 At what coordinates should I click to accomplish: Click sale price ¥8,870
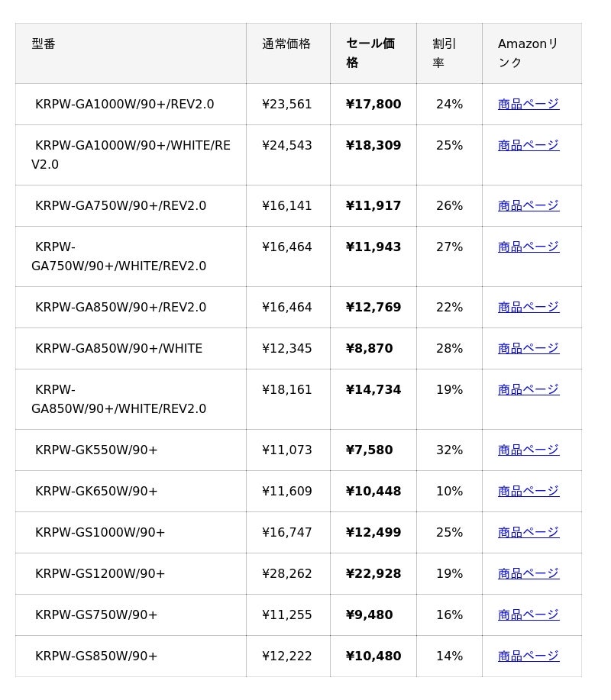point(370,348)
